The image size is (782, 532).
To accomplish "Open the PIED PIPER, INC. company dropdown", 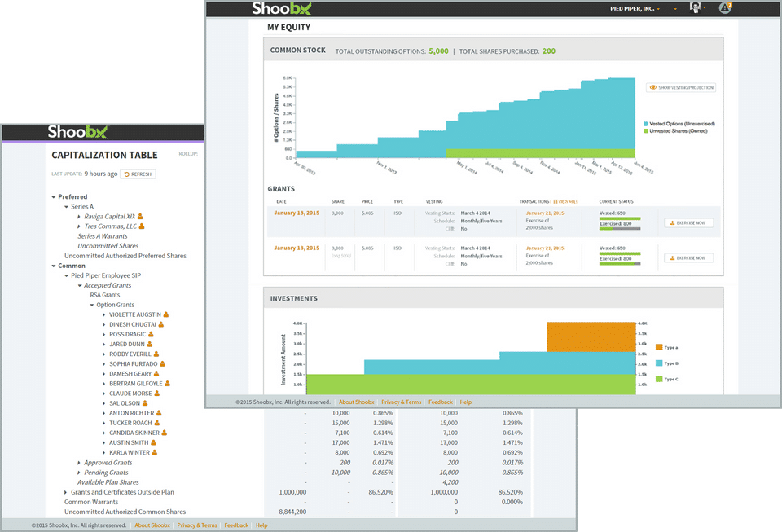I will 635,8.
